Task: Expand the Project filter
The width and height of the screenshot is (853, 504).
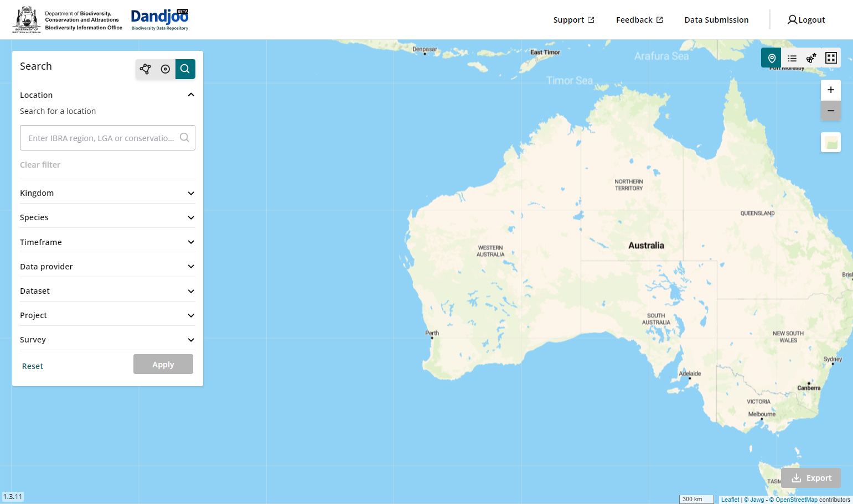Action: pos(107,315)
